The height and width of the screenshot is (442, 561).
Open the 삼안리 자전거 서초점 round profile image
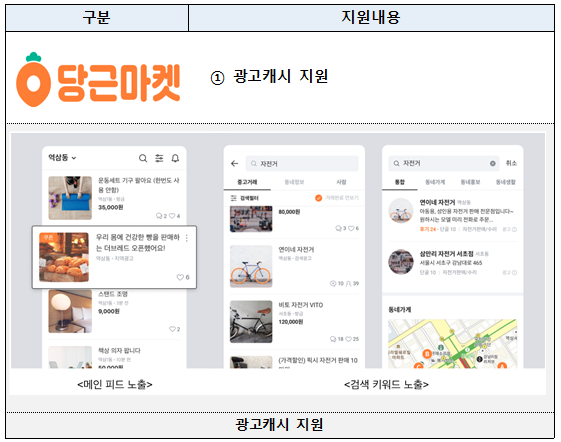click(401, 262)
